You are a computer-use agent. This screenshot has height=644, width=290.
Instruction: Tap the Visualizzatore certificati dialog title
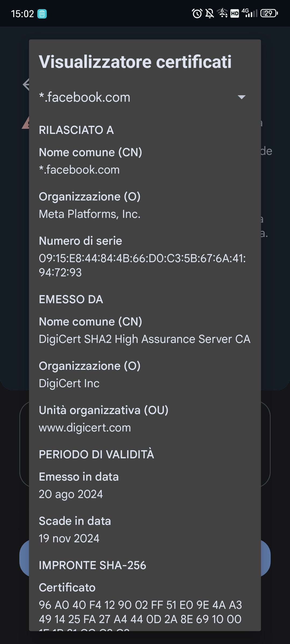(135, 62)
